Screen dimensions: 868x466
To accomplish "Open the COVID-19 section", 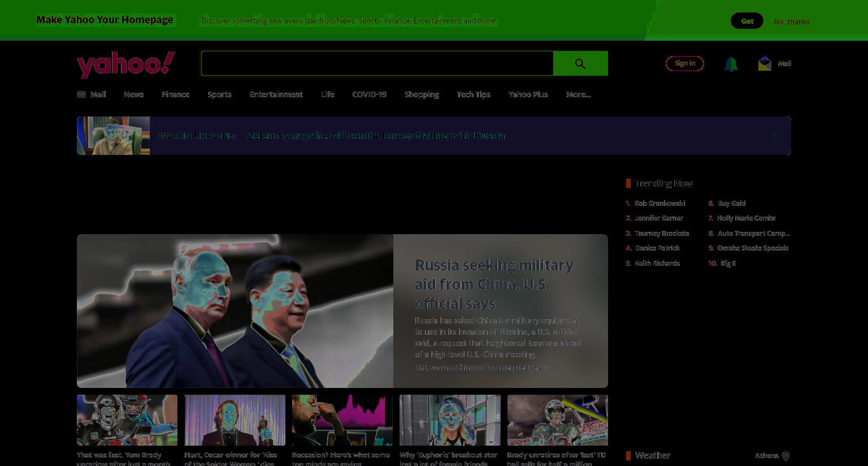I will 369,94.
